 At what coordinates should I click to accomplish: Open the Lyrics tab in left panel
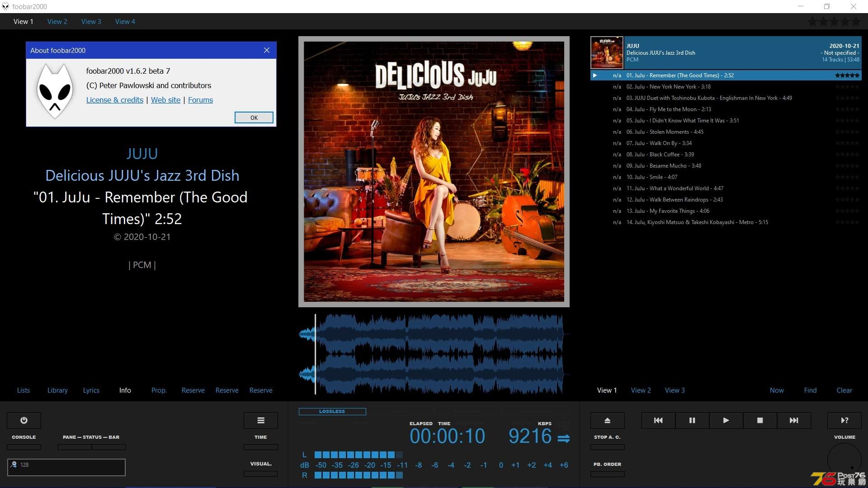click(91, 390)
